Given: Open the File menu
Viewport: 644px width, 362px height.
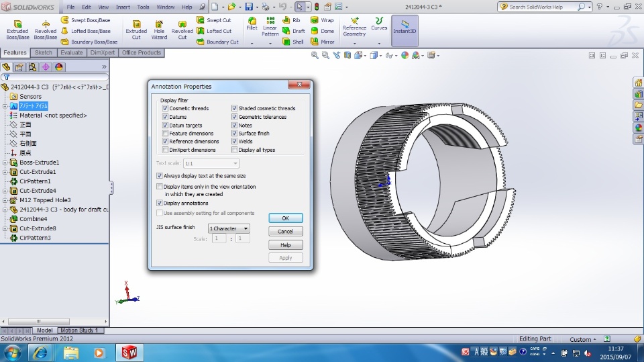Looking at the screenshot, I should pyautogui.click(x=70, y=7).
